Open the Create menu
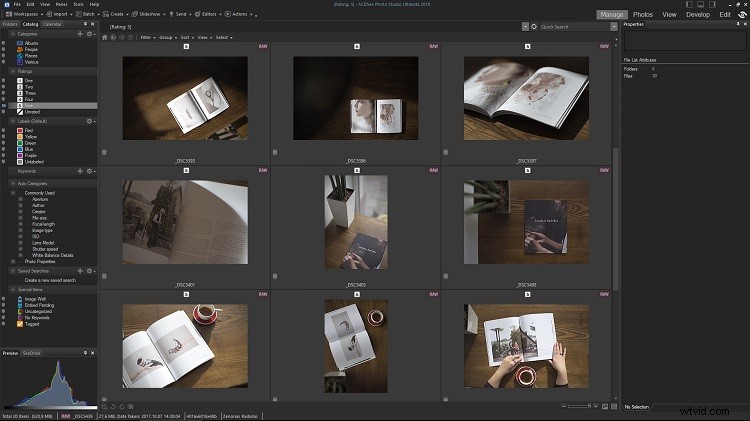This screenshot has height=421, width=750. 115,14
